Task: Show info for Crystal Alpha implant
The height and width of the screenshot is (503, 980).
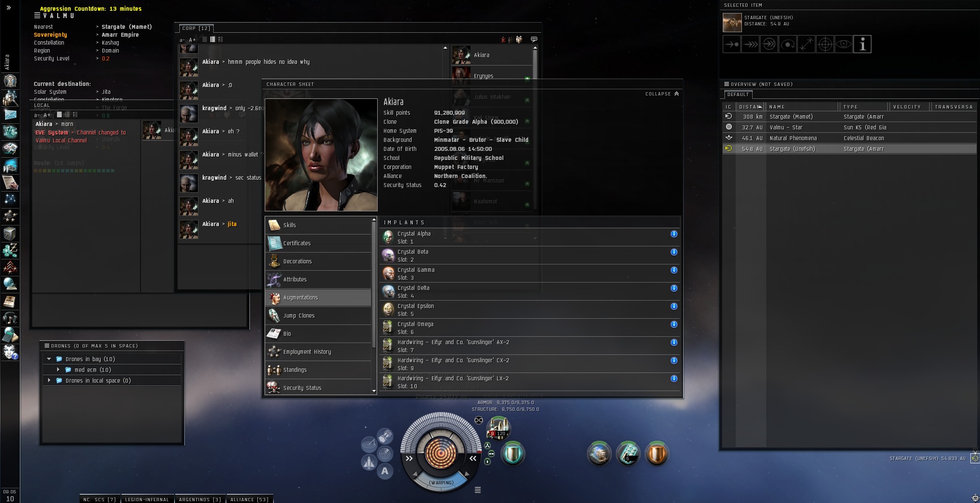Action: coord(674,234)
